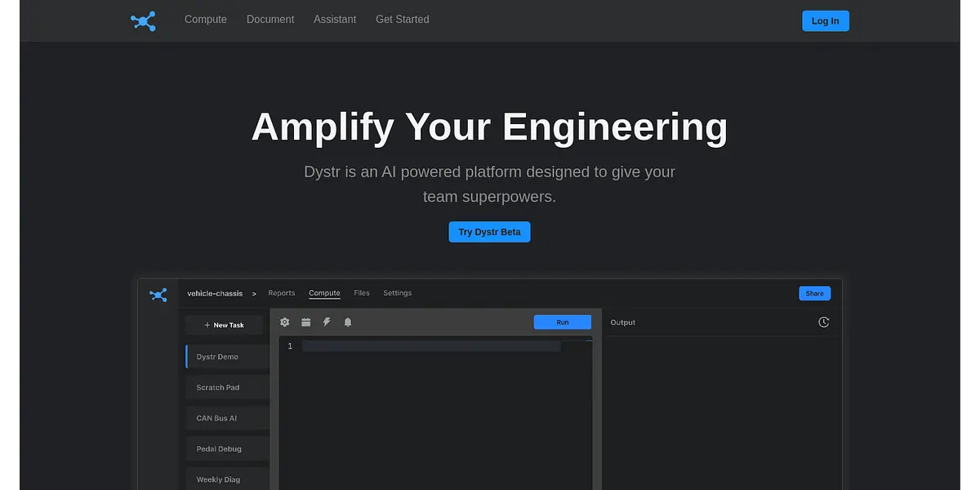Switch to the Files tab

coord(362,293)
